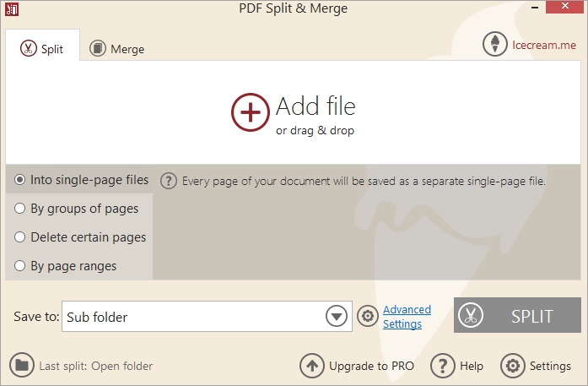Click the Add file text

coord(316,106)
